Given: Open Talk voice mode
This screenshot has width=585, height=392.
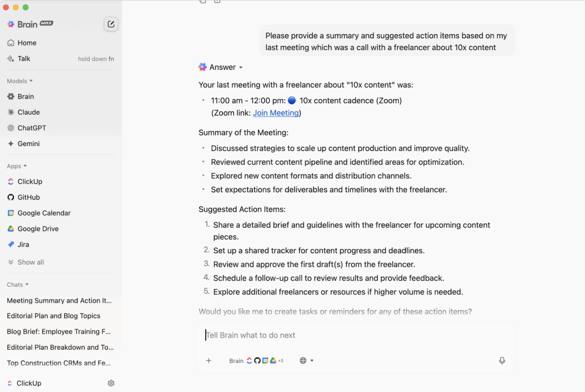Looking at the screenshot, I should point(24,59).
